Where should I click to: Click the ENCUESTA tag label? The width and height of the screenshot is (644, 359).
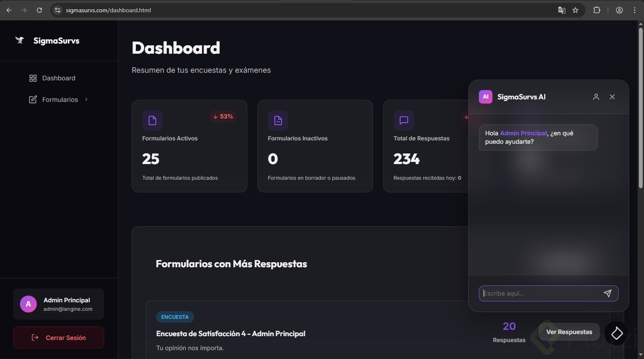point(175,317)
